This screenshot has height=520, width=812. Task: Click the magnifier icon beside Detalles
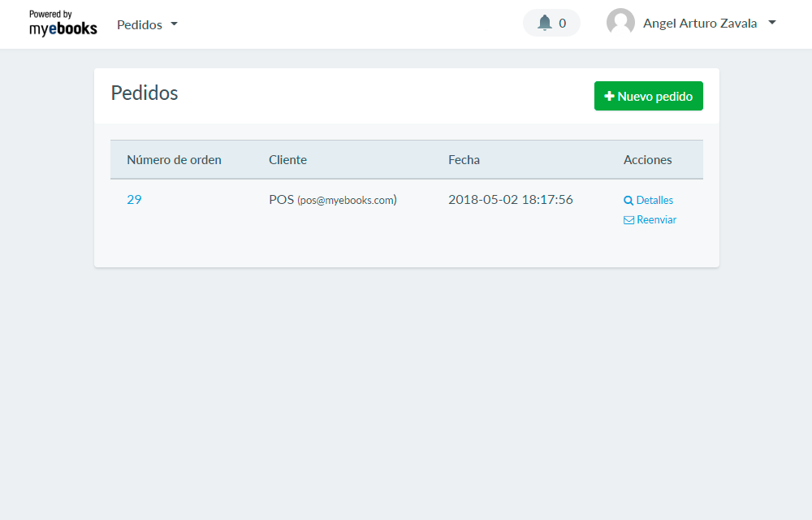tap(628, 201)
